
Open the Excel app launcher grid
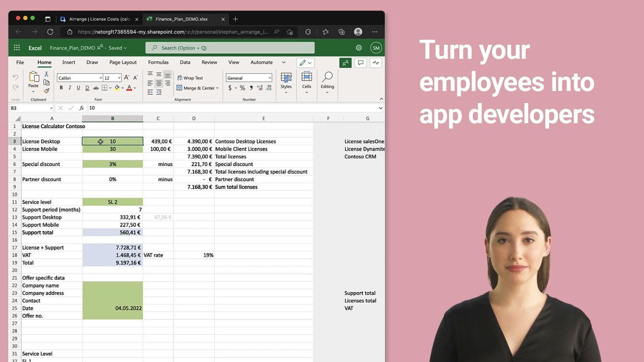pyautogui.click(x=17, y=48)
